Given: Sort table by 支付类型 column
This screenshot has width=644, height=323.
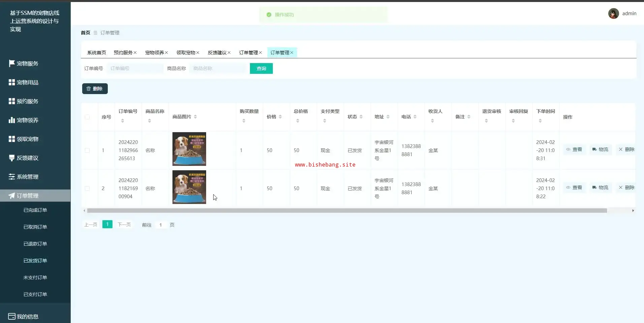Looking at the screenshot, I should pos(325,121).
